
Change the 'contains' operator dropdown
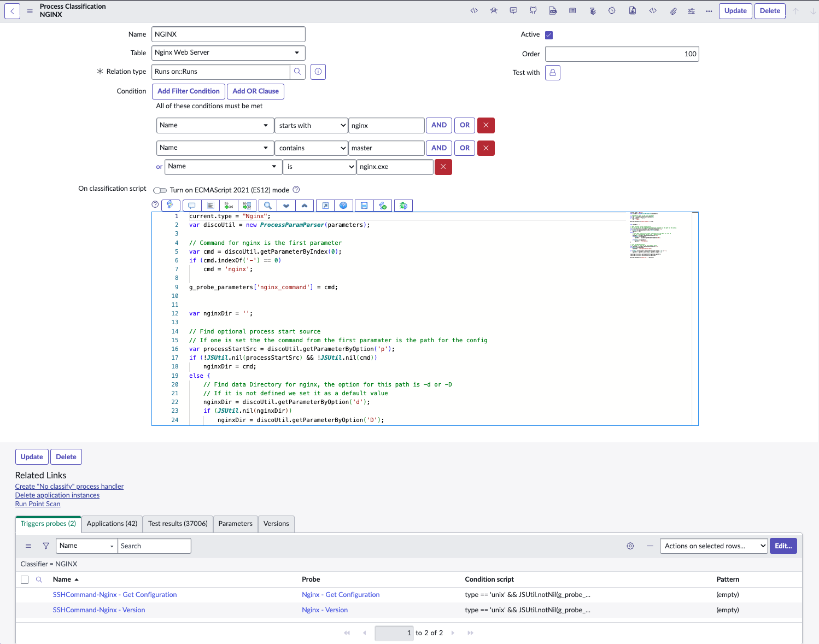311,148
